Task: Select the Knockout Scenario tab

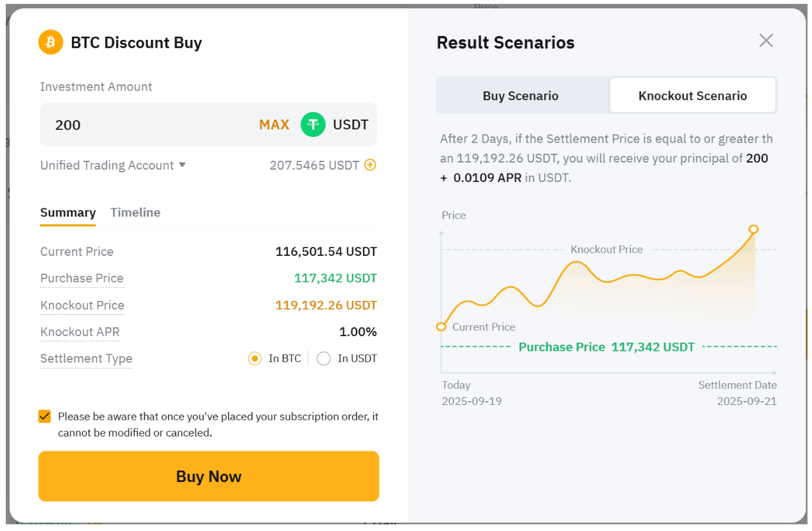Action: pyautogui.click(x=693, y=96)
